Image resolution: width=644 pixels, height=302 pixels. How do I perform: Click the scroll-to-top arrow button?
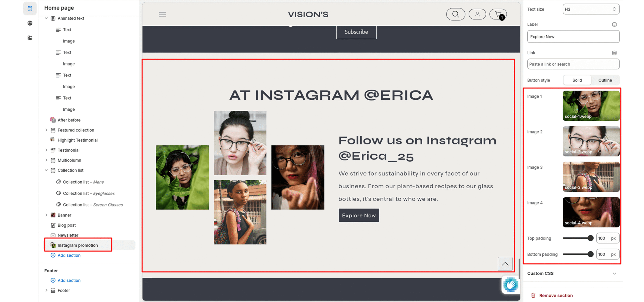[505, 264]
